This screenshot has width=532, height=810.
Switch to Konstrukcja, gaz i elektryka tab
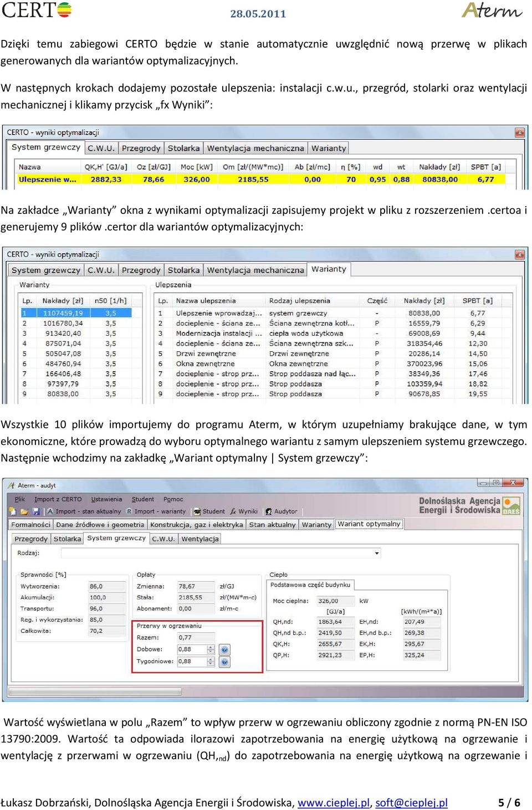coord(197,525)
